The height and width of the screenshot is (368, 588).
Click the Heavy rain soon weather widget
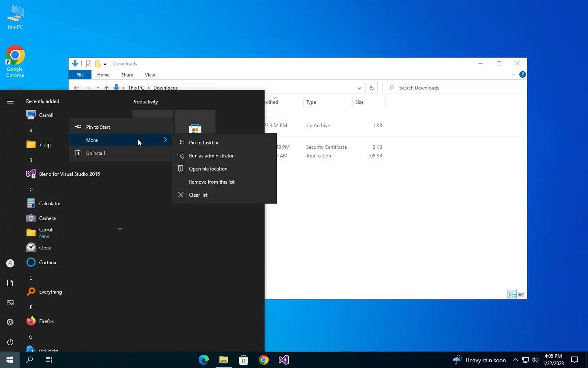click(479, 360)
